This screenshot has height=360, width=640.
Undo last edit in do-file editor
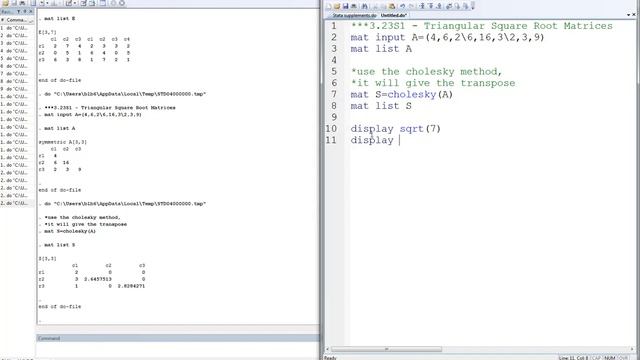[402, 6]
